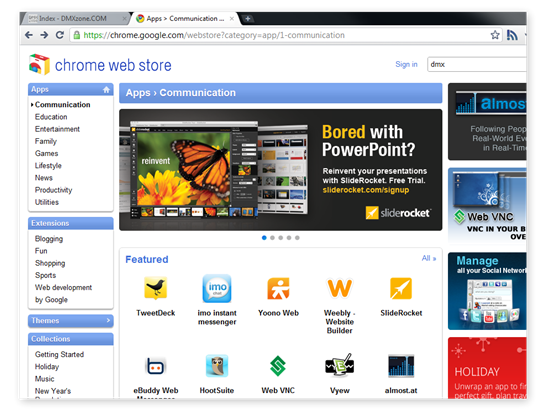Click the RSS feed icon in toolbar
The width and height of the screenshot is (539, 409).
point(512,35)
